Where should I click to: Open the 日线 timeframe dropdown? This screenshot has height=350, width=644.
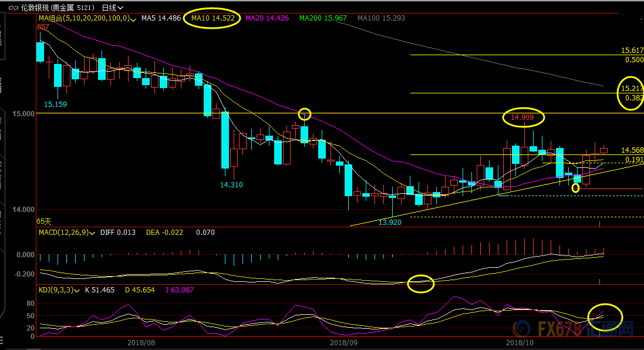pyautogui.click(x=112, y=8)
